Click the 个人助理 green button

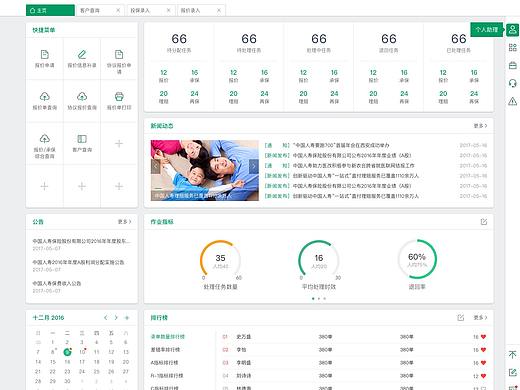click(487, 30)
